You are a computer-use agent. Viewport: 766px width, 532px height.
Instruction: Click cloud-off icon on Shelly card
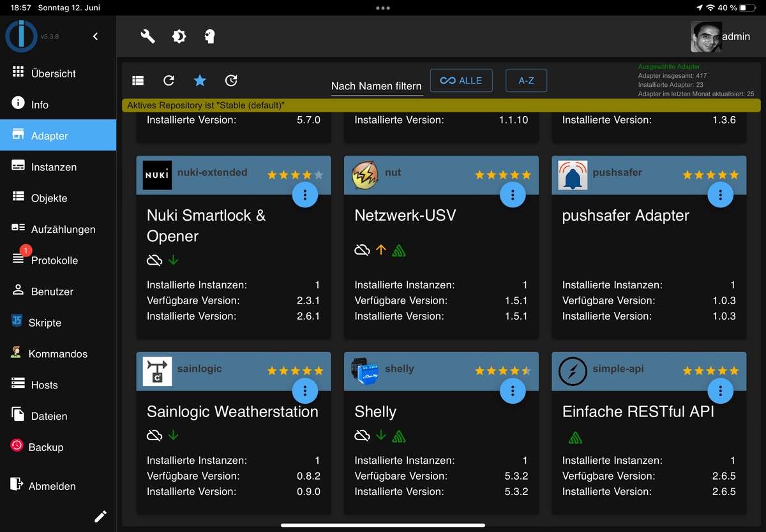362,436
